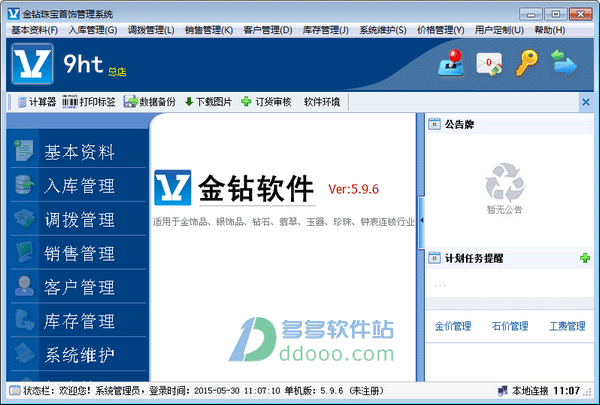Add a scheduled task with green plus

585,258
